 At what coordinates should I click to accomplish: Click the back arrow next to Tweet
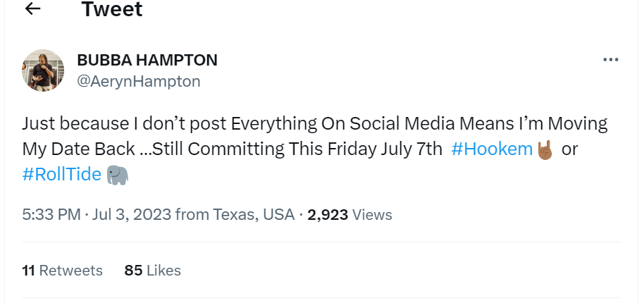[x=32, y=9]
